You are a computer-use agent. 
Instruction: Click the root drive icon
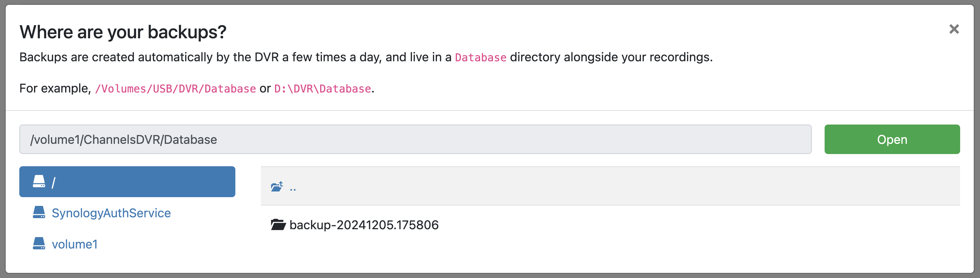(x=39, y=182)
